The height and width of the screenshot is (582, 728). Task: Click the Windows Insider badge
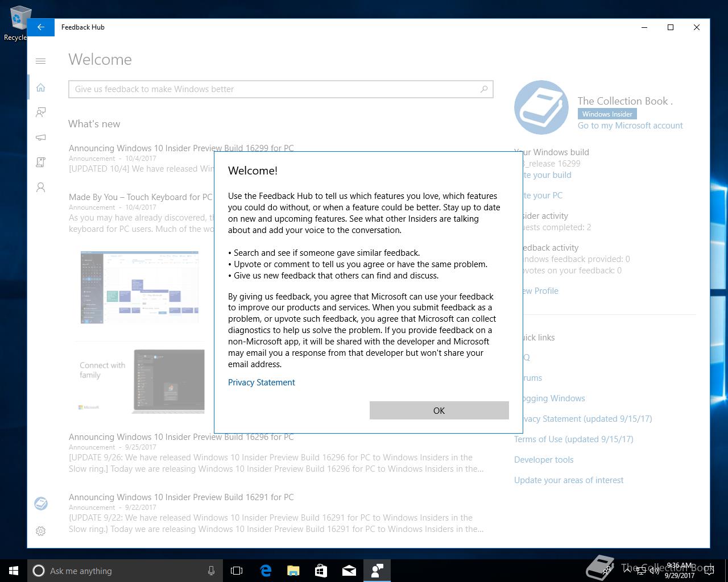click(607, 114)
